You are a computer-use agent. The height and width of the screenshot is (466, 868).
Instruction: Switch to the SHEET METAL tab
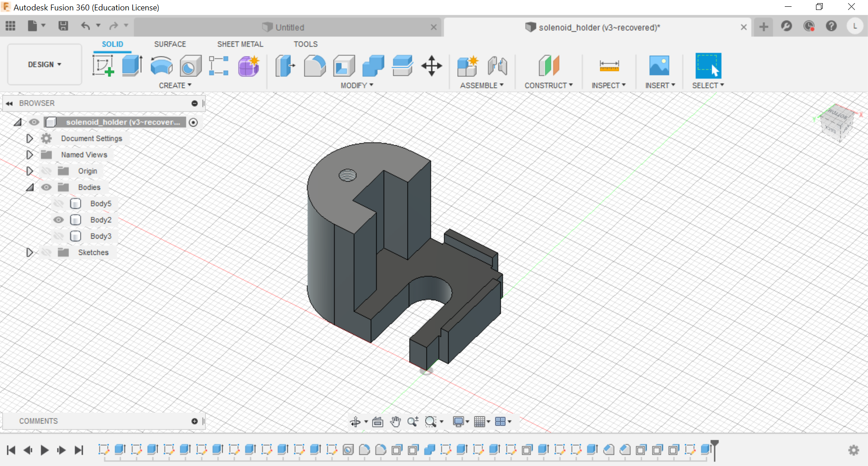(240, 44)
